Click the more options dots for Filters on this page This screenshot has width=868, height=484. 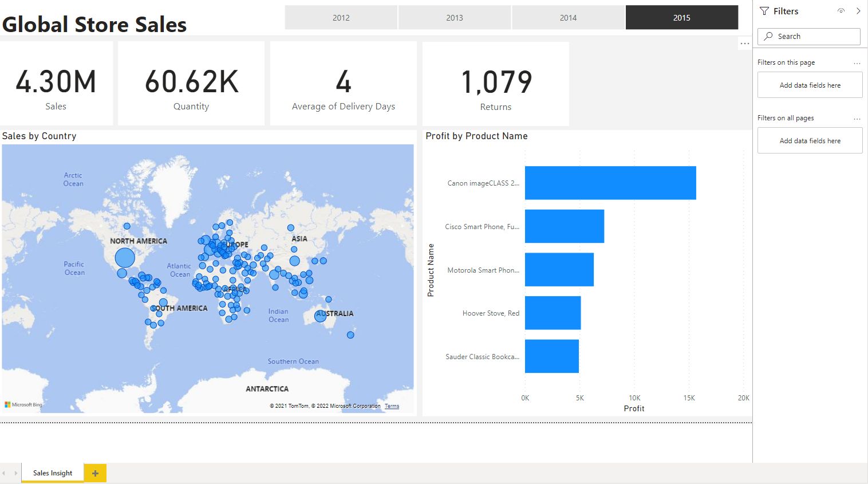[x=857, y=63]
